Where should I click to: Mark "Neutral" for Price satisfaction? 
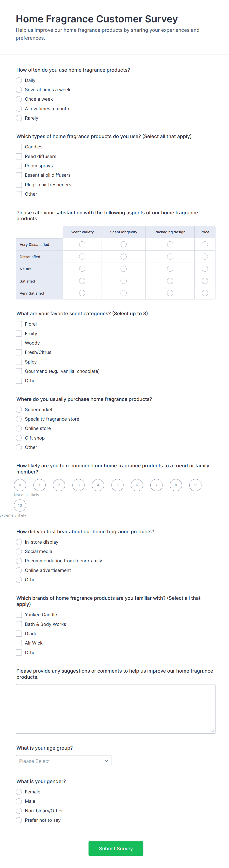coord(205,268)
